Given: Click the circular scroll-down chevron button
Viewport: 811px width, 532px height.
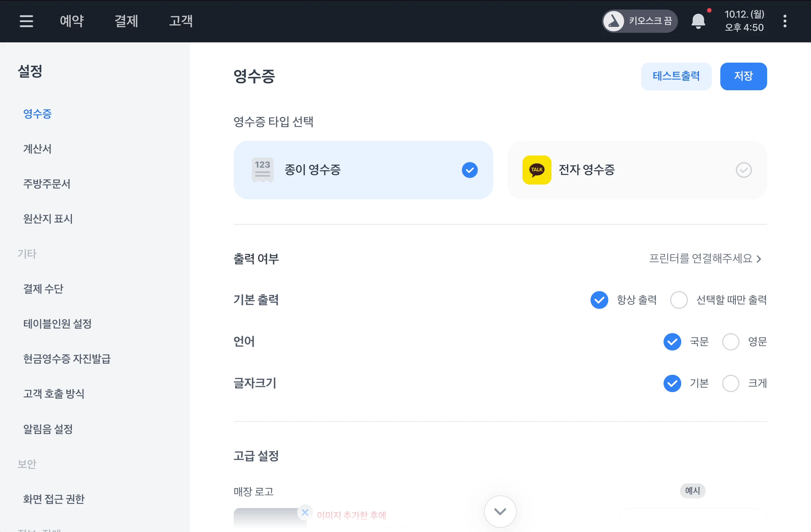Looking at the screenshot, I should 500,511.
